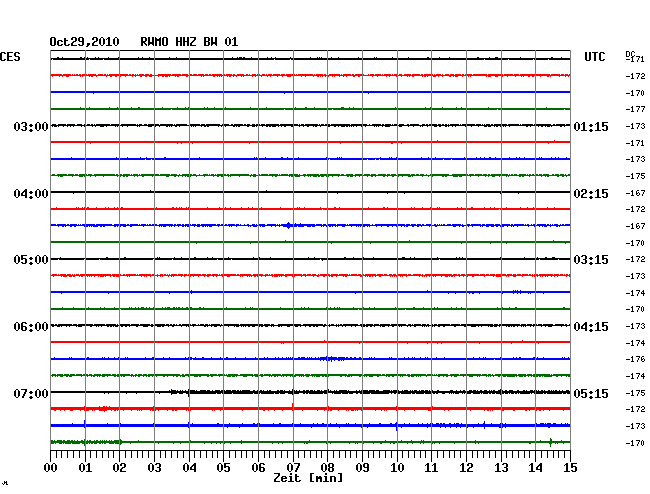The height and width of the screenshot is (494, 650).
Task: Pick minute 02 on the time axis
Action: pos(119,467)
